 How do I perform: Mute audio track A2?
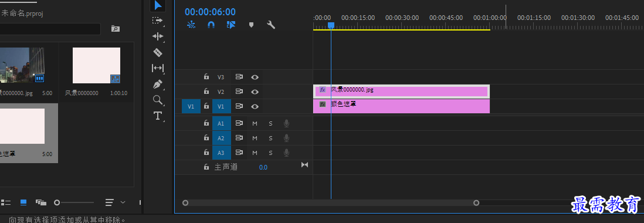(x=255, y=138)
